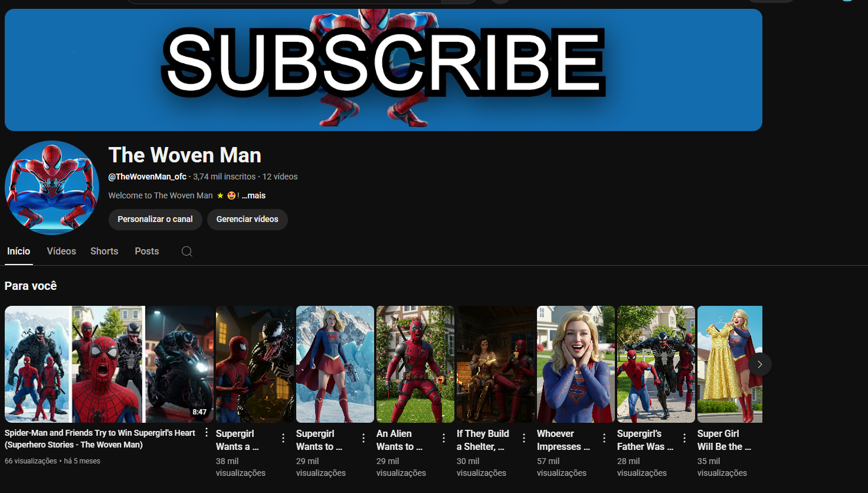Open the "An Alien Wants to ..." video title
This screenshot has height=493, width=868.
click(399, 440)
